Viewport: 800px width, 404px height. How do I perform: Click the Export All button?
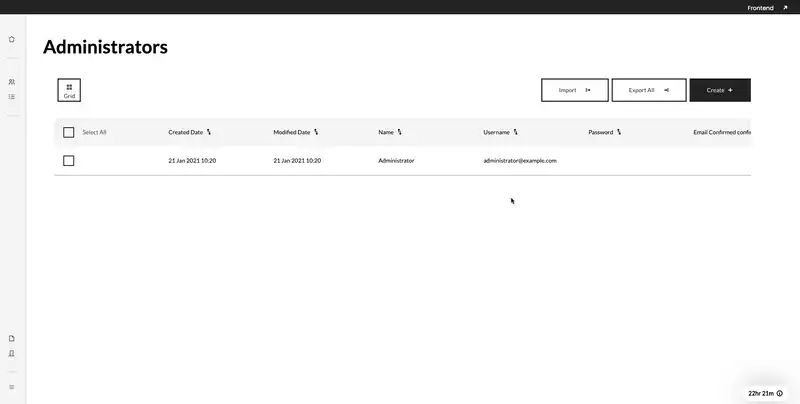(x=648, y=90)
